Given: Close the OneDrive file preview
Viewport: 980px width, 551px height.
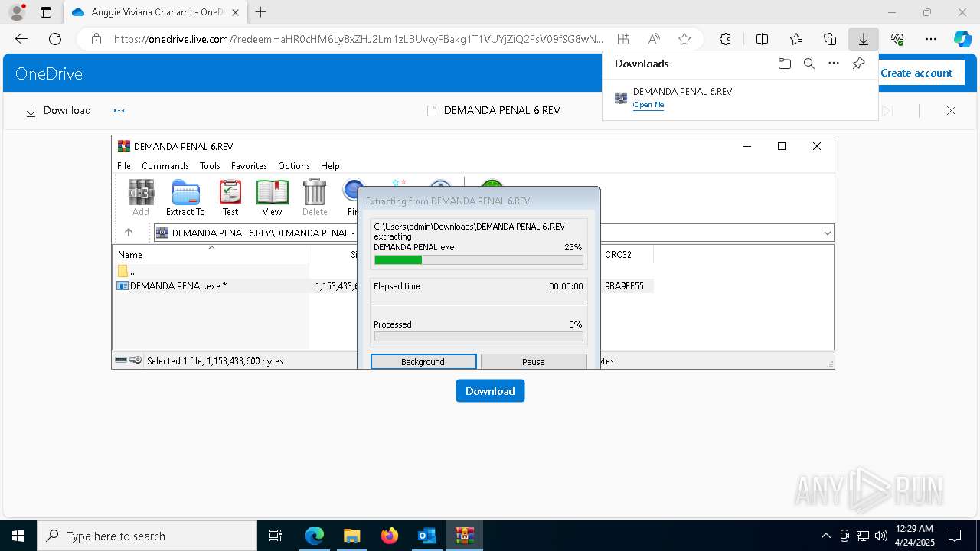Looking at the screenshot, I should point(951,111).
